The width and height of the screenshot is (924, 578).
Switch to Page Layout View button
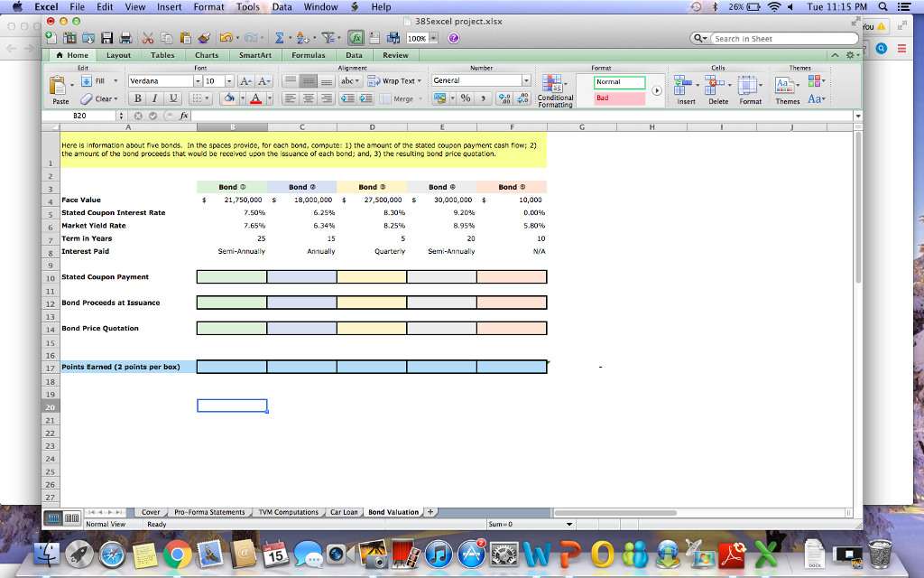click(x=72, y=517)
